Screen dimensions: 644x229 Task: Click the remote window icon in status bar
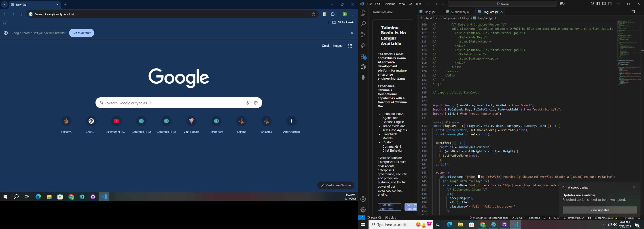point(362,218)
